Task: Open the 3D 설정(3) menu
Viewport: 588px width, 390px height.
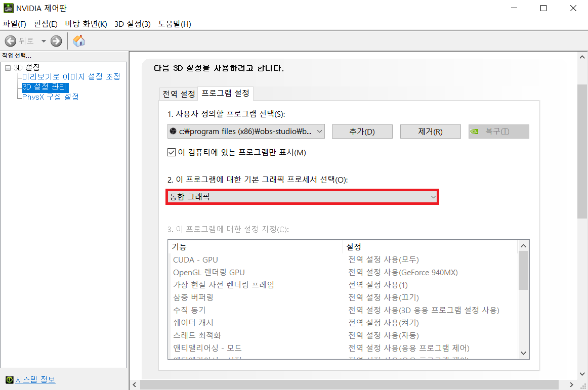Action: click(x=133, y=24)
